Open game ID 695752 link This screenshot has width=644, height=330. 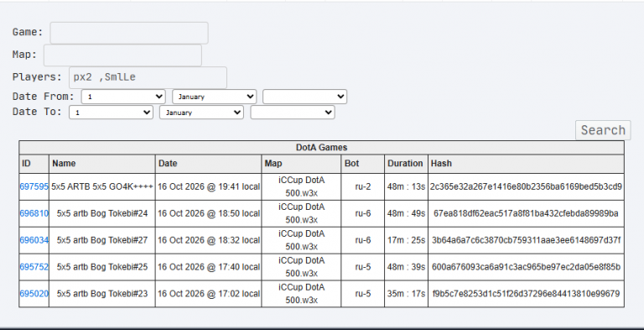point(34,267)
